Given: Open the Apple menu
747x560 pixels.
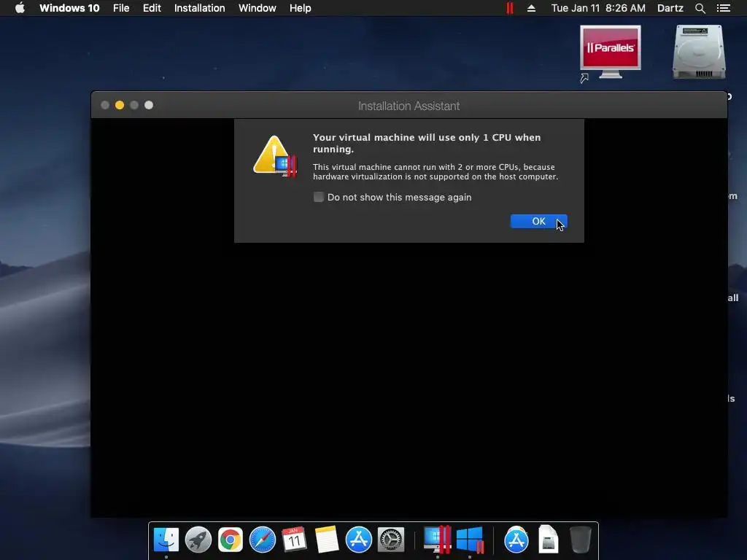Looking at the screenshot, I should (20, 8).
